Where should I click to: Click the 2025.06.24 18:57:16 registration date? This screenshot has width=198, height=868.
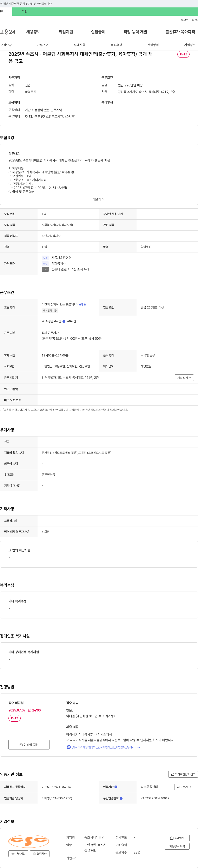[56, 787]
